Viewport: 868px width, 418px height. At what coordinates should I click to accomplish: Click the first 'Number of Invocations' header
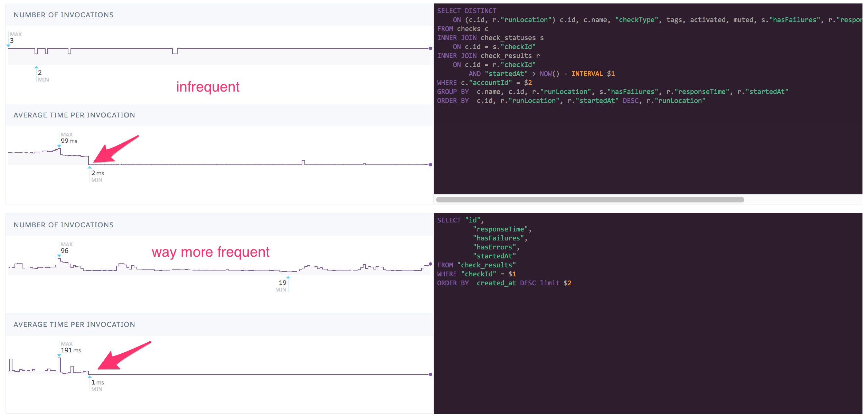(x=64, y=15)
